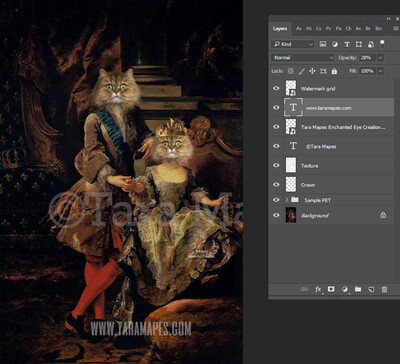Image resolution: width=400 pixels, height=364 pixels.
Task: Close the Layers panel with X
Action: click(397, 19)
